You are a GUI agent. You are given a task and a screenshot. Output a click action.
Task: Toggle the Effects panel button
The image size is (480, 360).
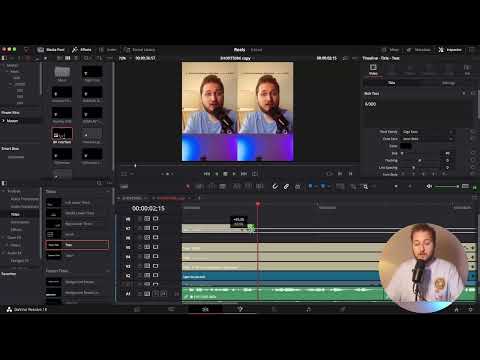point(82,50)
